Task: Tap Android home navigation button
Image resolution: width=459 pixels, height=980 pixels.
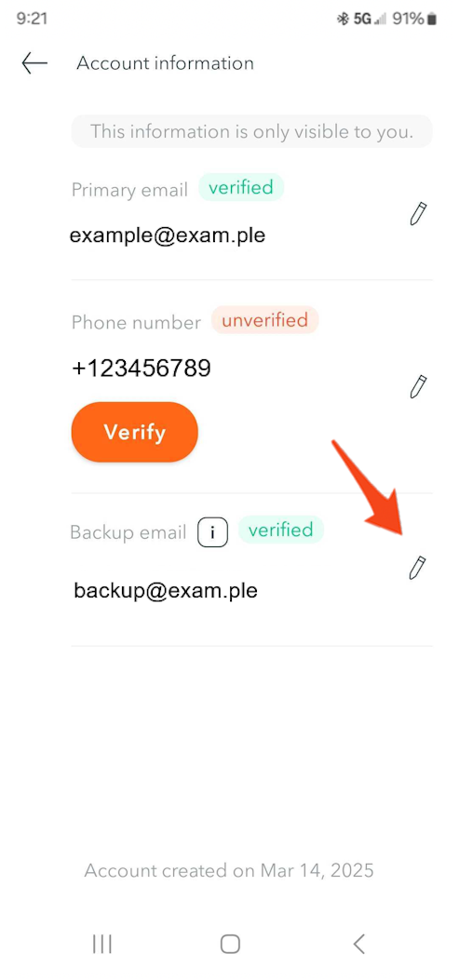Action: [x=230, y=945]
